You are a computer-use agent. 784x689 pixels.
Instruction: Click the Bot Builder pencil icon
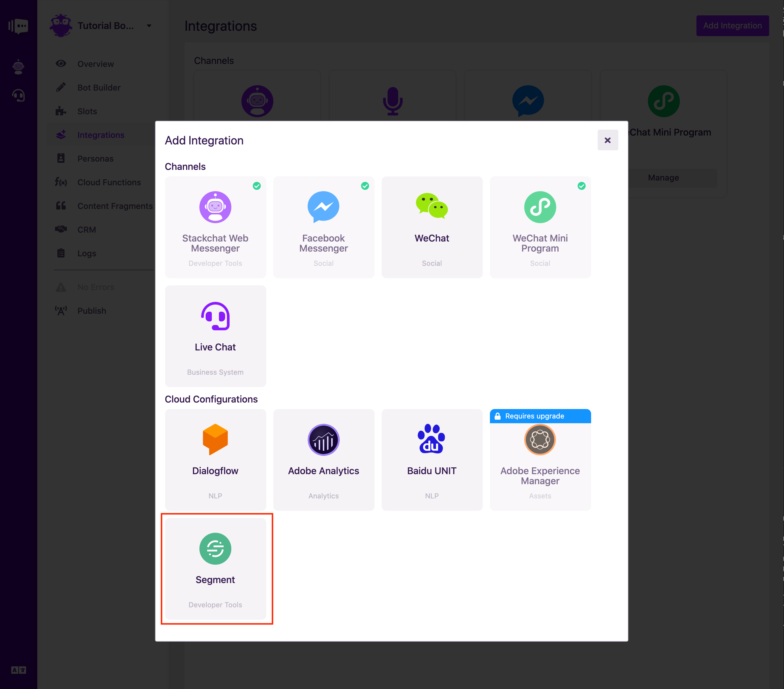click(61, 87)
